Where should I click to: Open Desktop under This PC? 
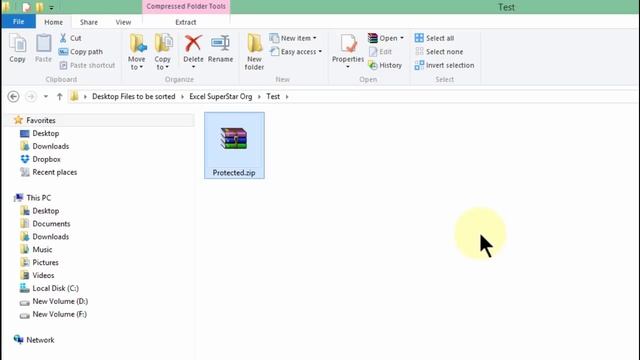[x=46, y=211]
